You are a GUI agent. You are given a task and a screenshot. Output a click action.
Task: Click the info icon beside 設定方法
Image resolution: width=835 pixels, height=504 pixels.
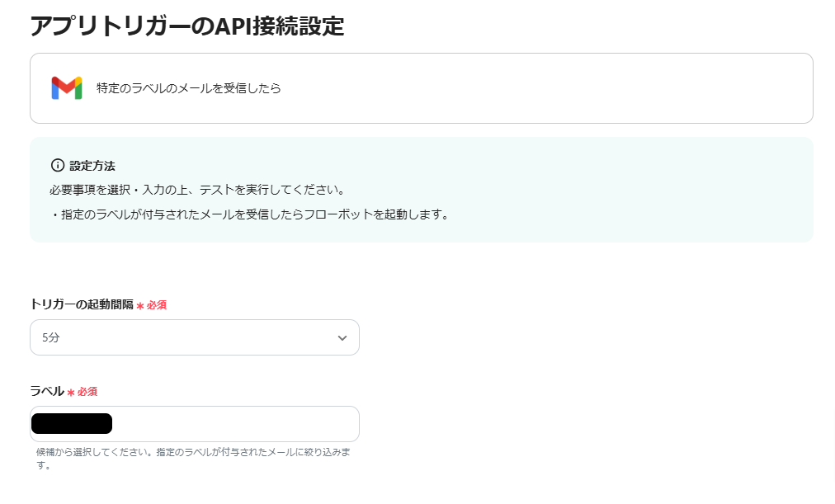tap(58, 166)
